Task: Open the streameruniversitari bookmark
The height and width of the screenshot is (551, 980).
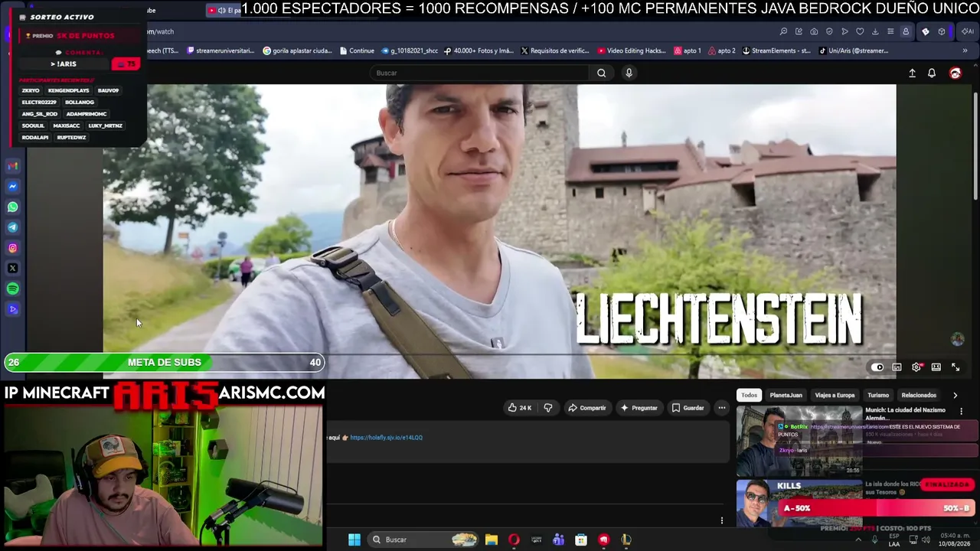Action: (219, 51)
